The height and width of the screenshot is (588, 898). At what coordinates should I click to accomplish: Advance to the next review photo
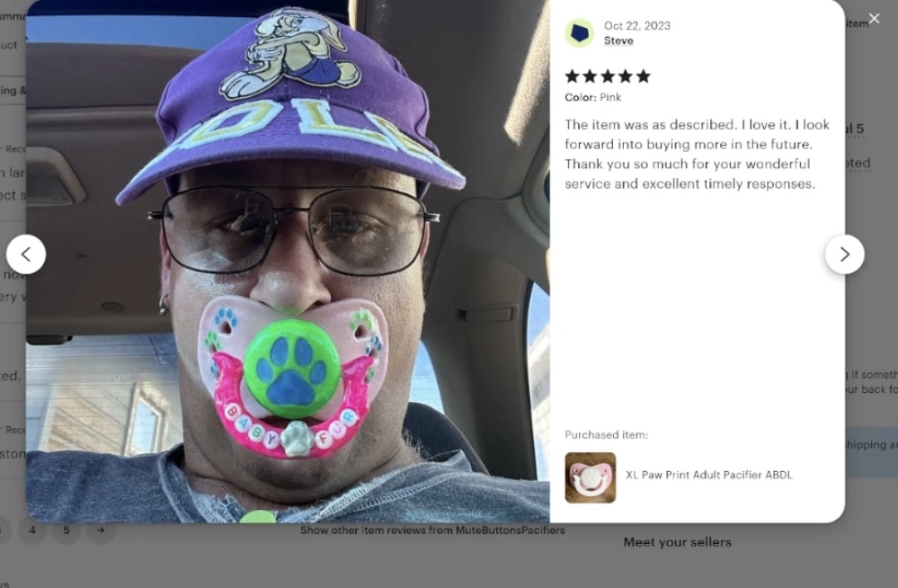(x=844, y=254)
